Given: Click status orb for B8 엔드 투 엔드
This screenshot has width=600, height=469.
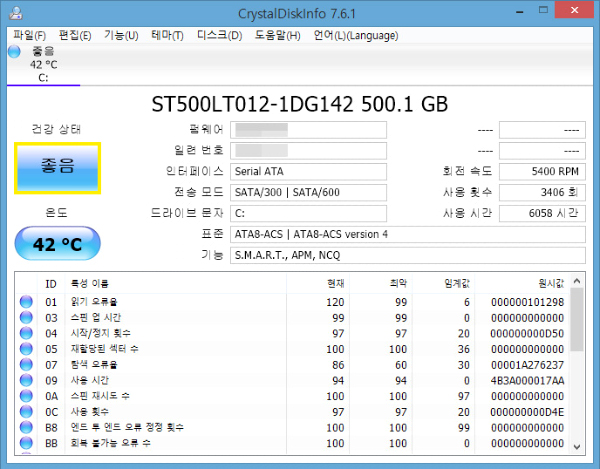Looking at the screenshot, I should click(x=26, y=427).
